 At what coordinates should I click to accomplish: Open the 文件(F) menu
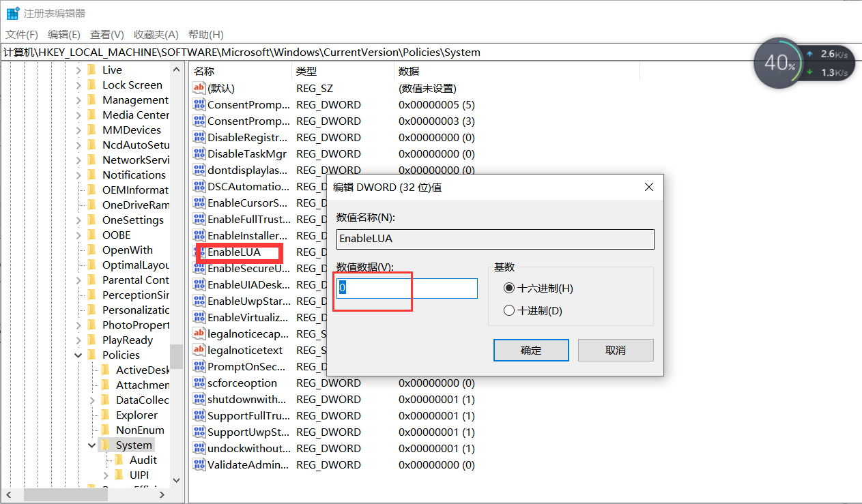click(x=22, y=34)
